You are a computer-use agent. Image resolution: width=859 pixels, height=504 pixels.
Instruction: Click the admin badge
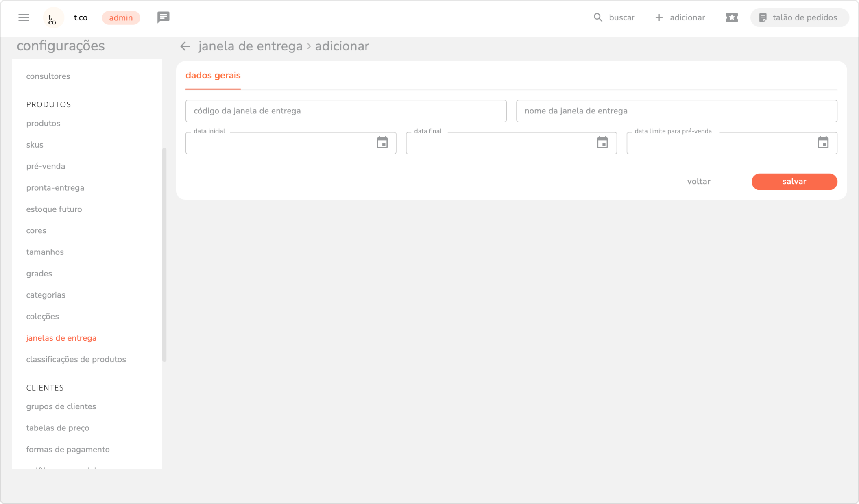(121, 18)
